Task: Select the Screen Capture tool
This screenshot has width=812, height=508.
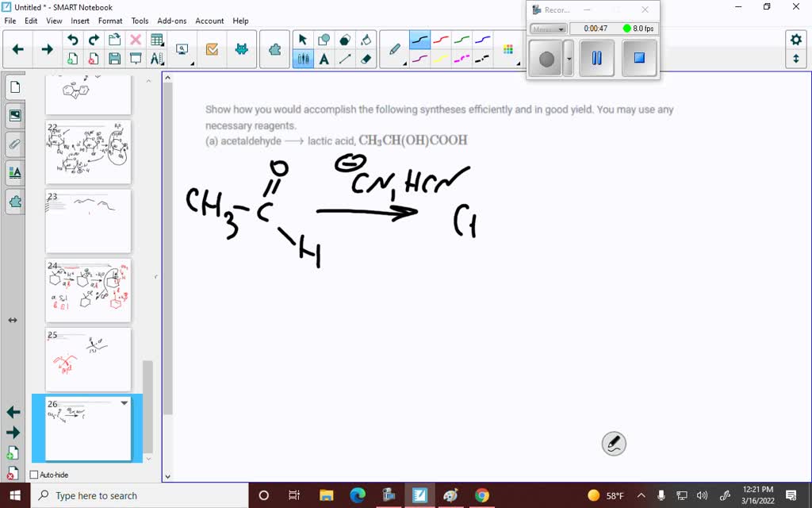Action: (x=181, y=48)
